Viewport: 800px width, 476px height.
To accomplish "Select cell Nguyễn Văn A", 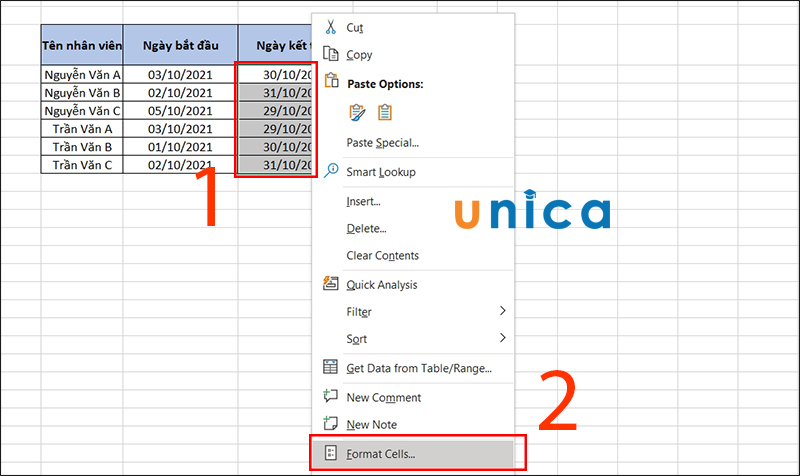I will (82, 75).
